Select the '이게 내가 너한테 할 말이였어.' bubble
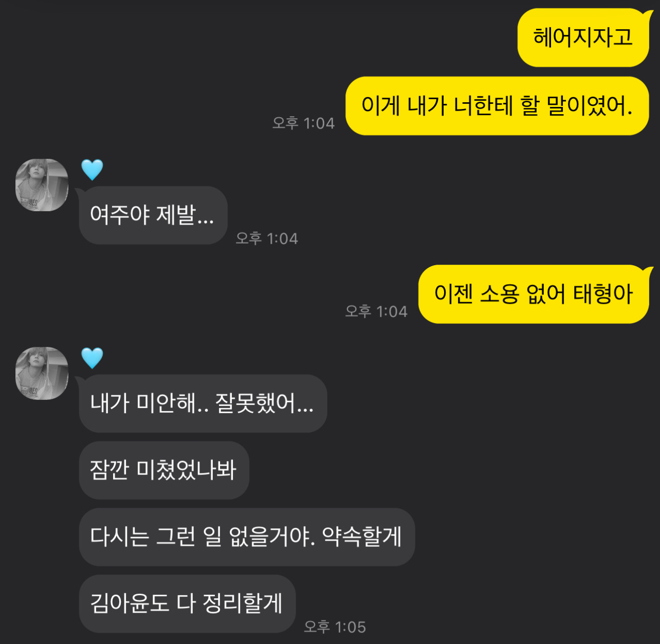This screenshot has width=660, height=644. click(497, 106)
